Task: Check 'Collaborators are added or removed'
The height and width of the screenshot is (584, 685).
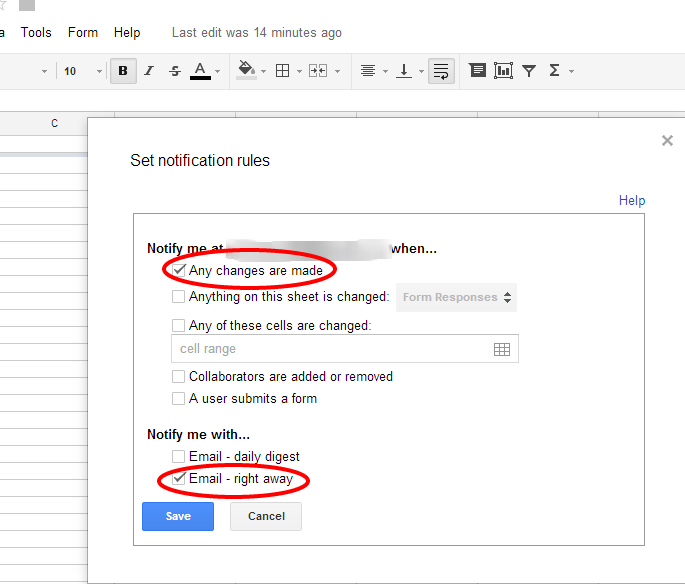Action: coord(178,377)
